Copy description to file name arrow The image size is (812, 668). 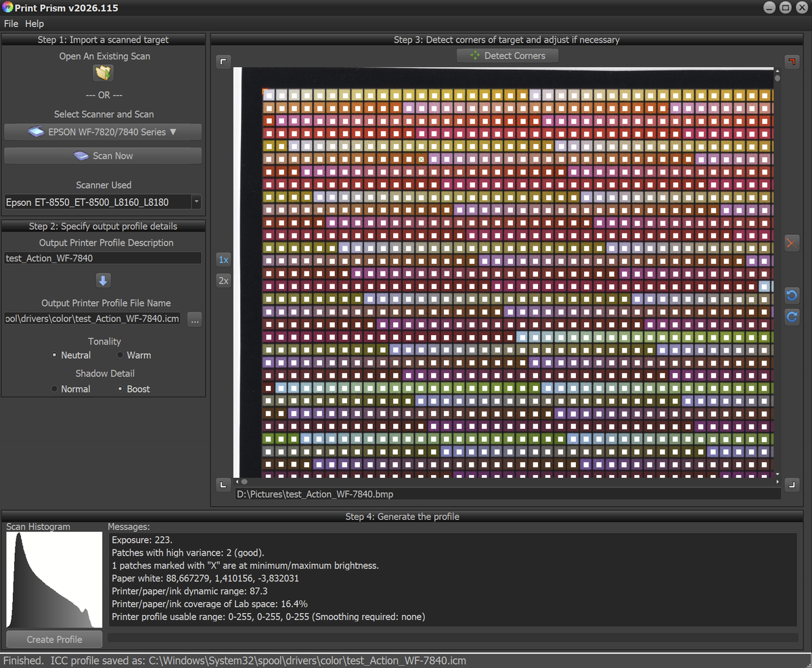(103, 281)
